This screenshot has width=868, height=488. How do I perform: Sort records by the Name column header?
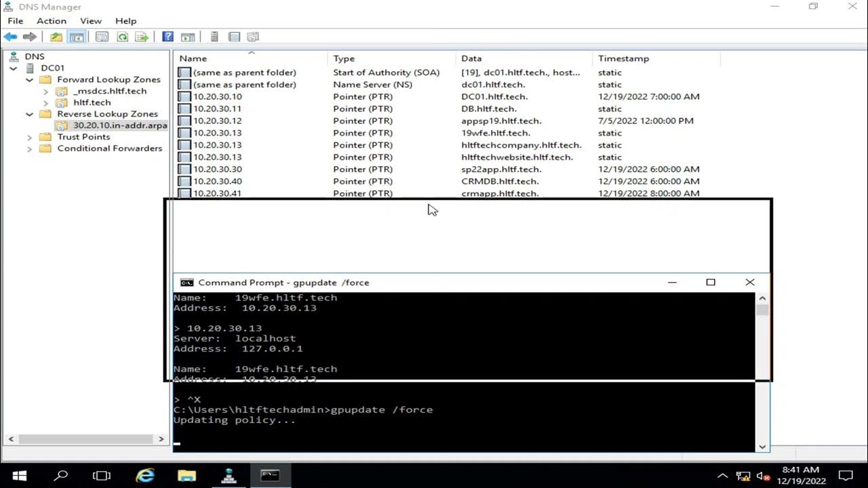coord(251,58)
